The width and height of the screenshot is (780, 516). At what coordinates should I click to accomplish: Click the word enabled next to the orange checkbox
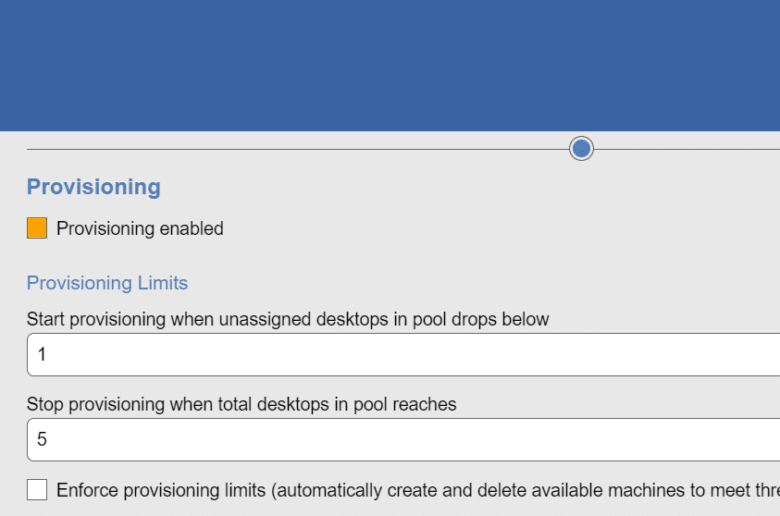[x=192, y=228]
